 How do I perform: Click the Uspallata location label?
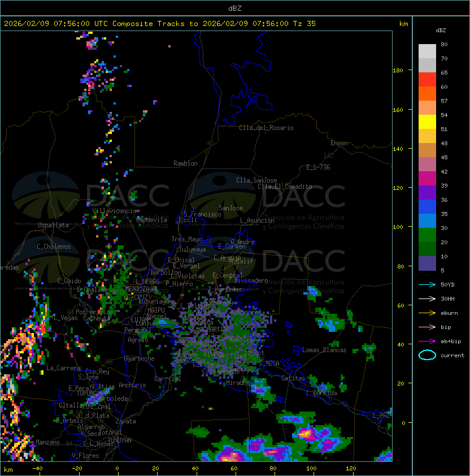click(x=53, y=225)
